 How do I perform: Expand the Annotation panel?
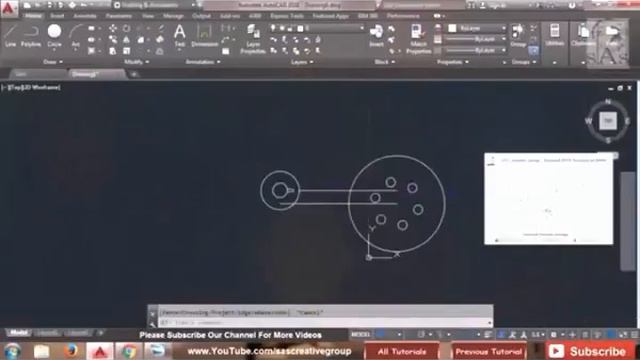click(203, 62)
